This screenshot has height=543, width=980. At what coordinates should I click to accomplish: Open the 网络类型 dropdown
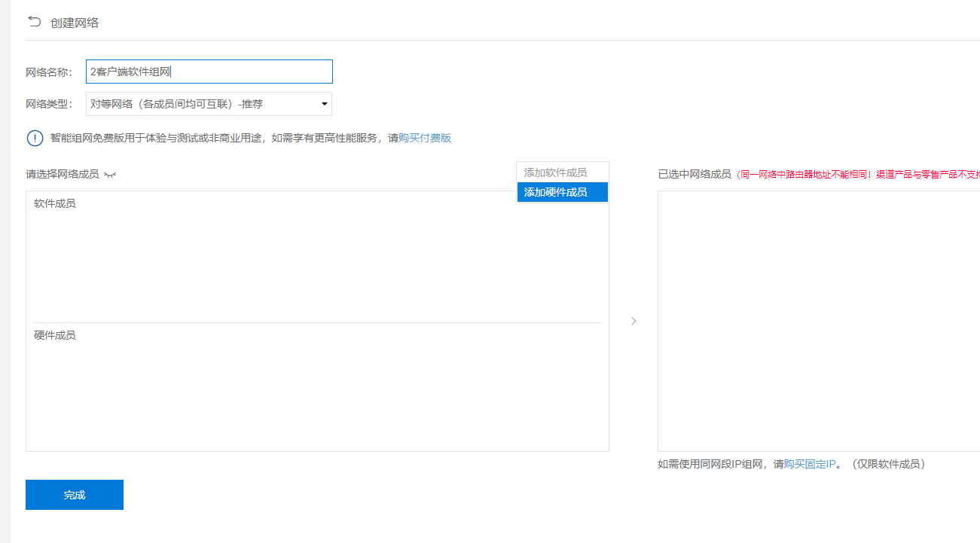209,104
